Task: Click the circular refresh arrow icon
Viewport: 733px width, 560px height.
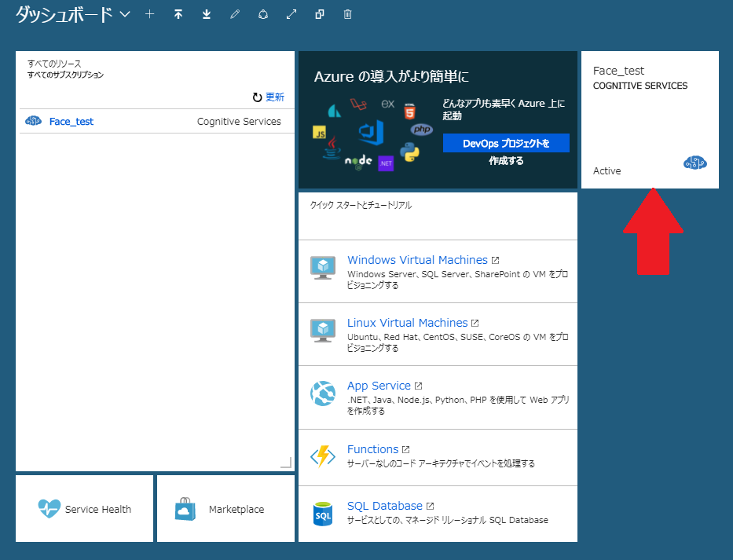Action: (x=257, y=97)
